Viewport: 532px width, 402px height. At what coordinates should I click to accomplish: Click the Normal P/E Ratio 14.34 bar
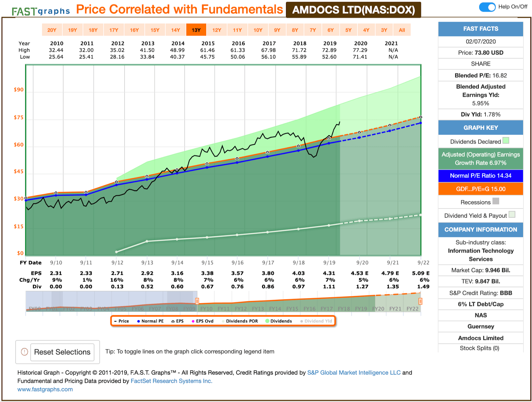point(480,176)
